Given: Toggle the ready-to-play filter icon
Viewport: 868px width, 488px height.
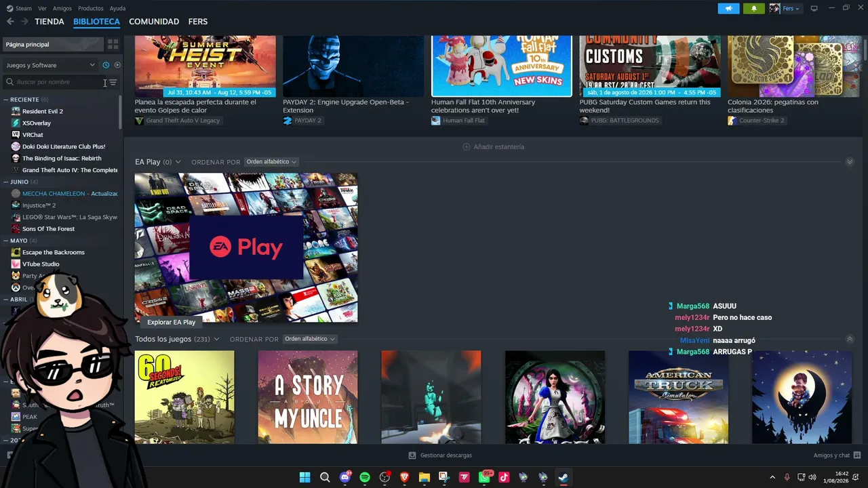Looking at the screenshot, I should point(117,65).
